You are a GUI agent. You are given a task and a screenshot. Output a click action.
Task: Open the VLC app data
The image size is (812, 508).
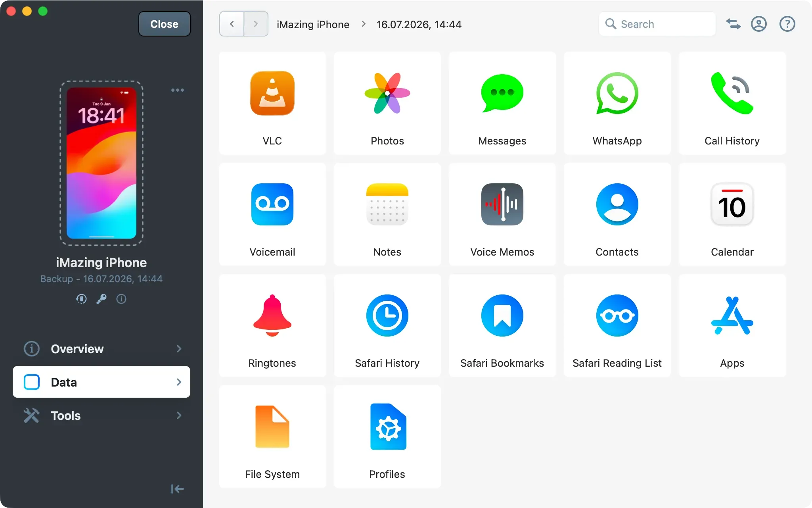[x=272, y=103]
